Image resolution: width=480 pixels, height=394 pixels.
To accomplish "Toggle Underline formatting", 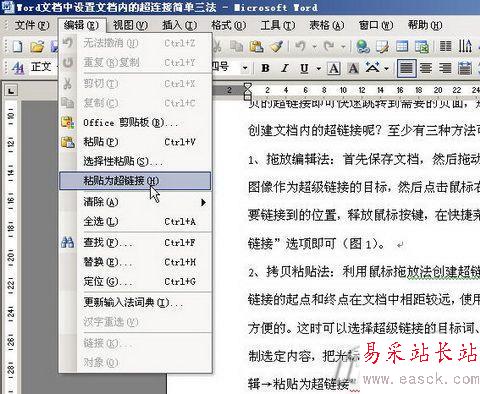I will click(304, 68).
